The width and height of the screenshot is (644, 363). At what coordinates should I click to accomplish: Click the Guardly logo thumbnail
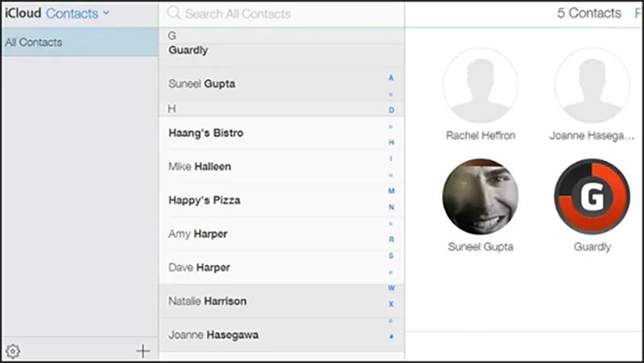[x=592, y=196]
